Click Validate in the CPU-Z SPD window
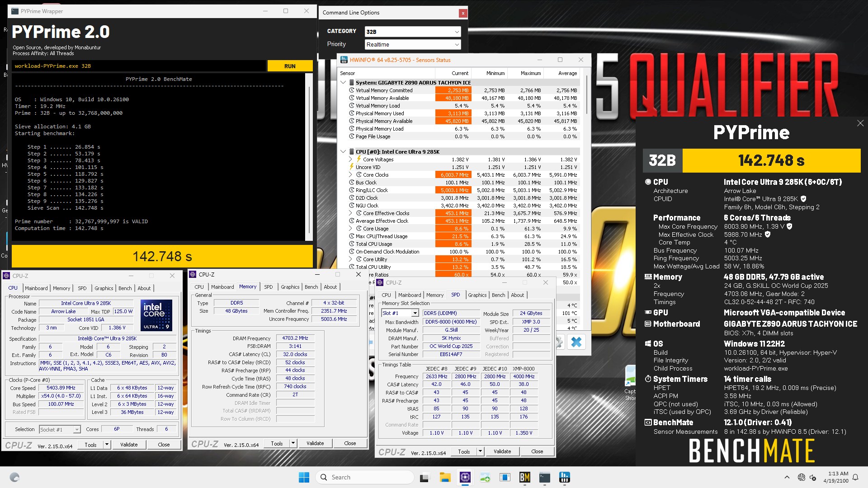The height and width of the screenshot is (488, 868). pos(502,451)
